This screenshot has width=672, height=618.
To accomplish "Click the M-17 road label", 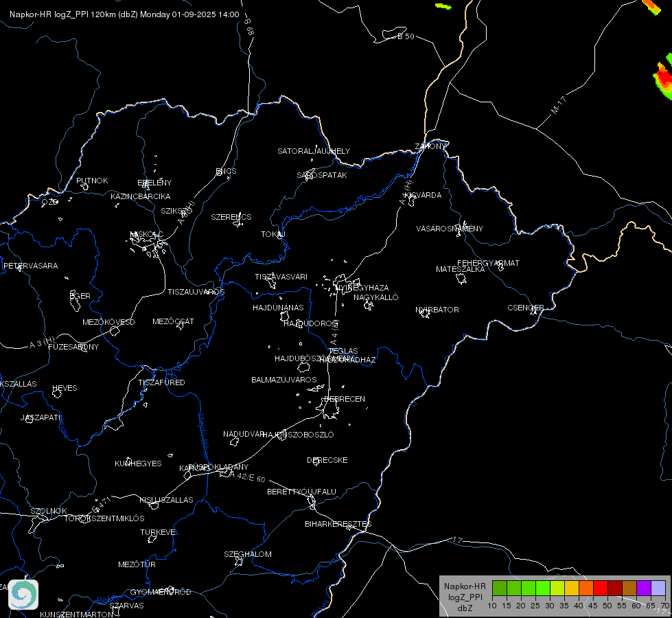I will (x=559, y=105).
